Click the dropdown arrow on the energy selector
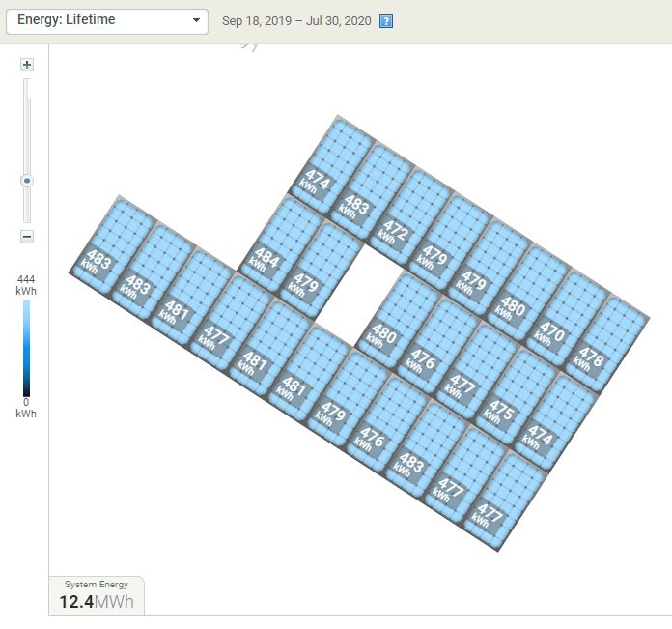672x629 pixels. [196, 20]
